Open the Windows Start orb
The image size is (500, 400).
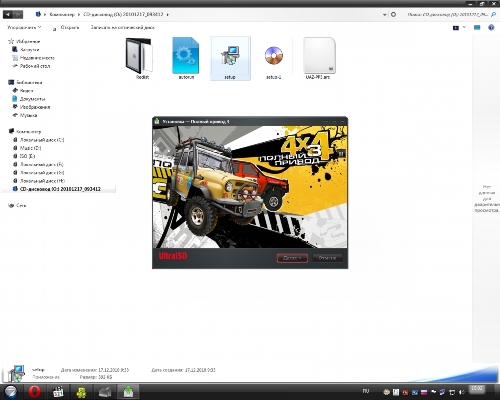(11, 392)
